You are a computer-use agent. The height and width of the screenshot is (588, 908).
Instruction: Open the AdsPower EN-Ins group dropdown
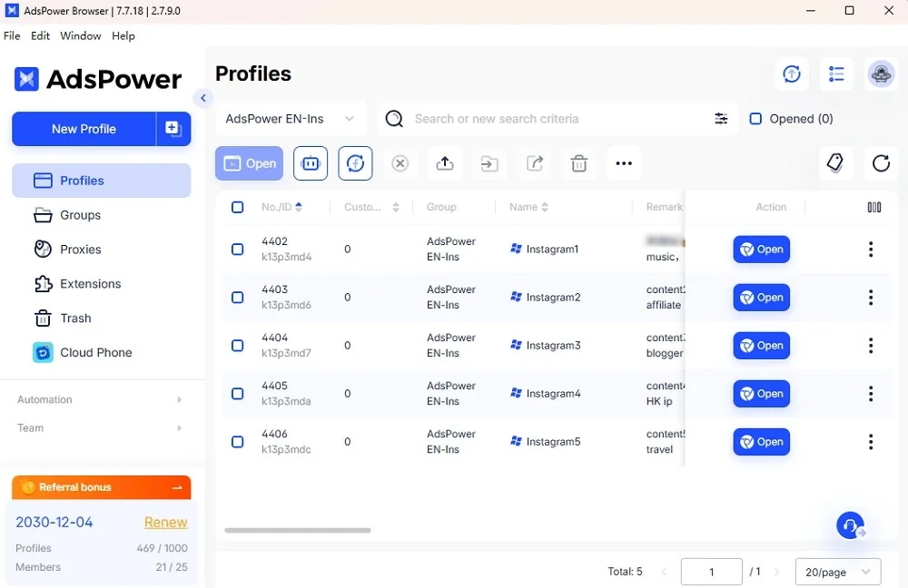(290, 119)
